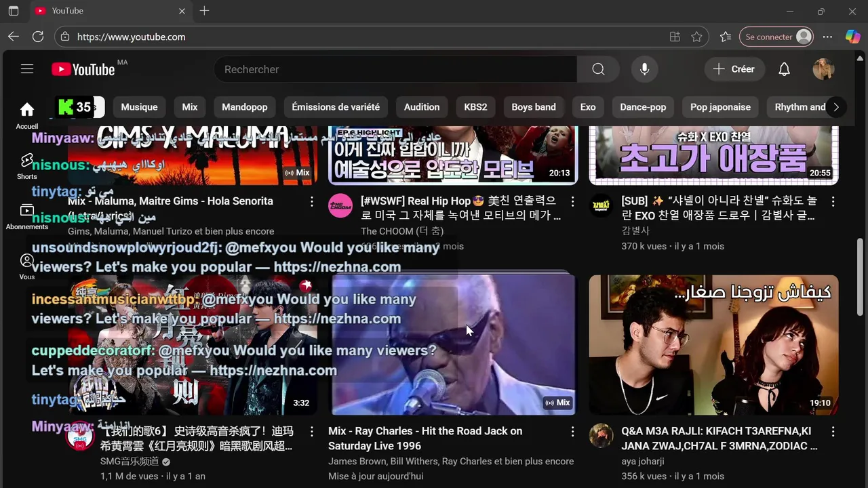Open SMG音乐频道 channel link
Screen dimensions: 868x488
[130, 461]
